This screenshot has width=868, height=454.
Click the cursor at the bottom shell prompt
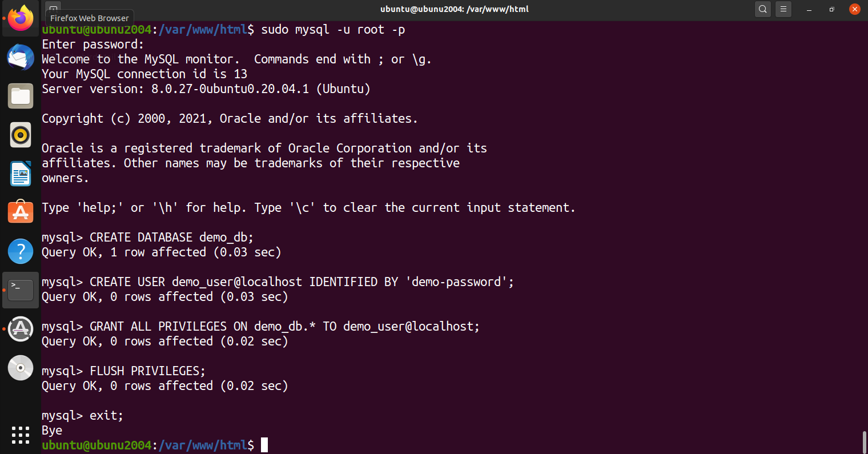[264, 445]
